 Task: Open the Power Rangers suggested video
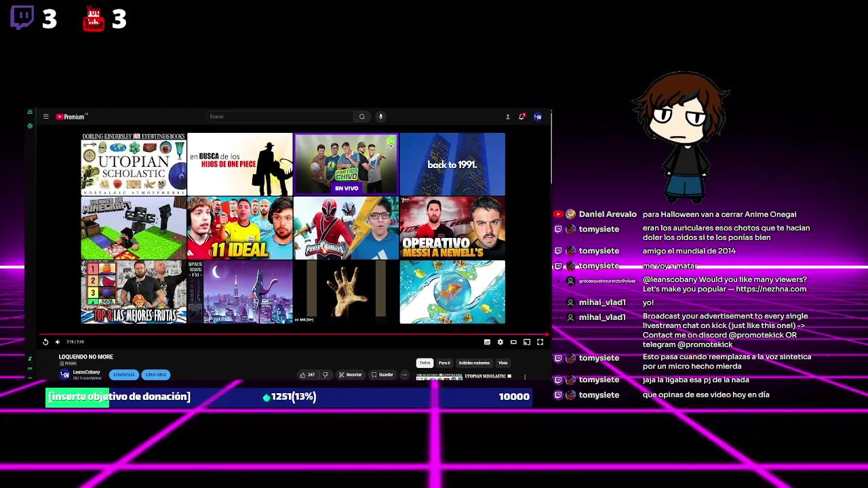coord(346,228)
